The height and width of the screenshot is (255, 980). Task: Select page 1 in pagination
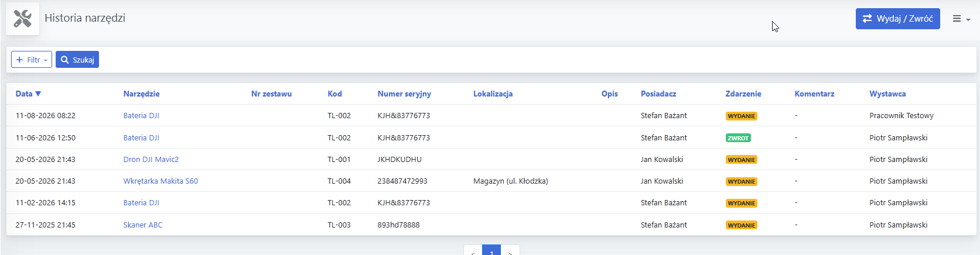491,252
